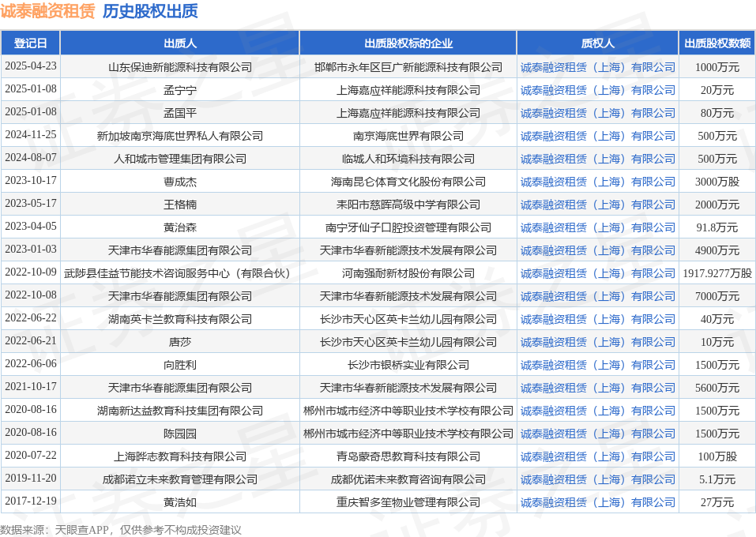This screenshot has width=756, height=537.
Task: Open 质权人 link in 2022-10-09 row
Action: coord(597,273)
